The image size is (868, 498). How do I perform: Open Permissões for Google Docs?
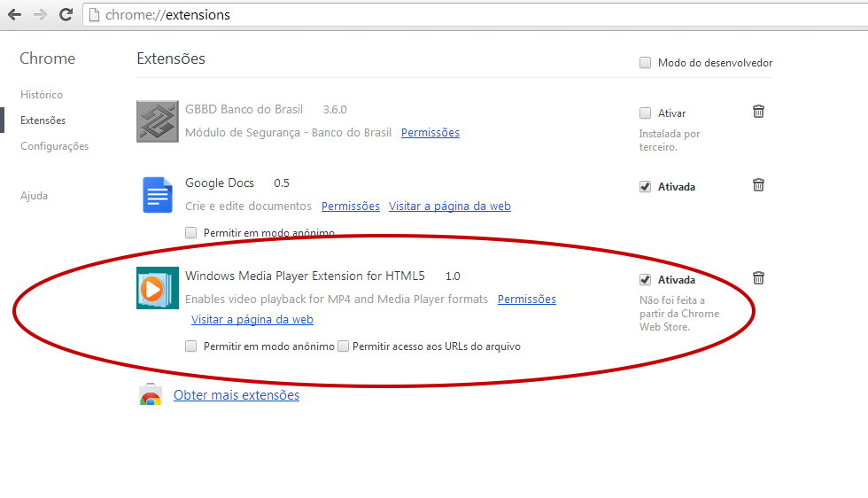[351, 206]
